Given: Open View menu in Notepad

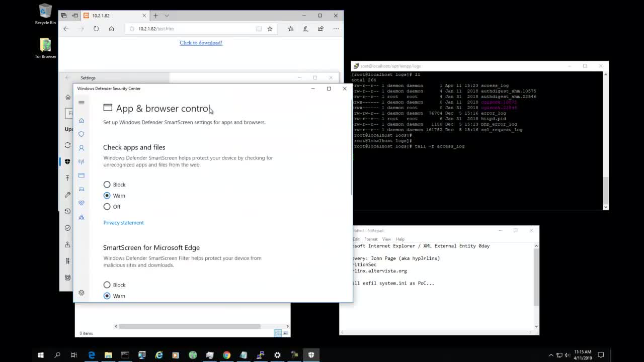Looking at the screenshot, I should pos(386,239).
